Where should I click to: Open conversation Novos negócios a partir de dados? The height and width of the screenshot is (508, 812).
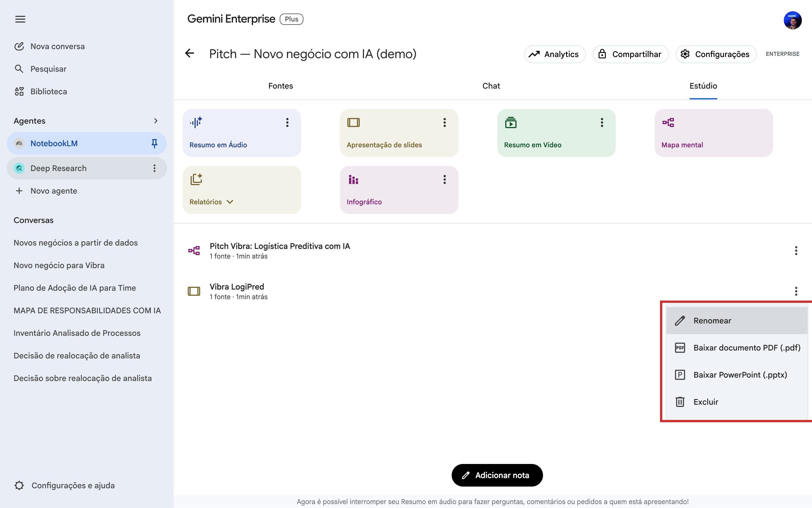click(x=76, y=243)
